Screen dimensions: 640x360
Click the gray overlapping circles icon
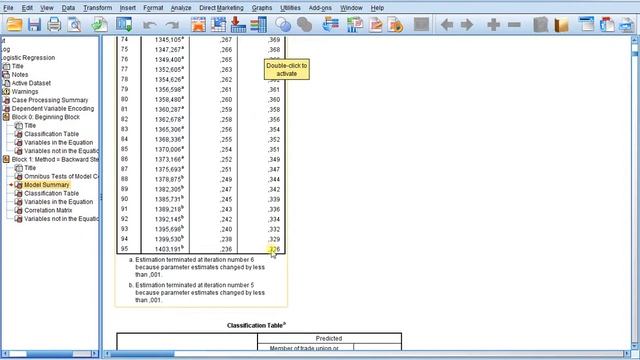tap(304, 24)
